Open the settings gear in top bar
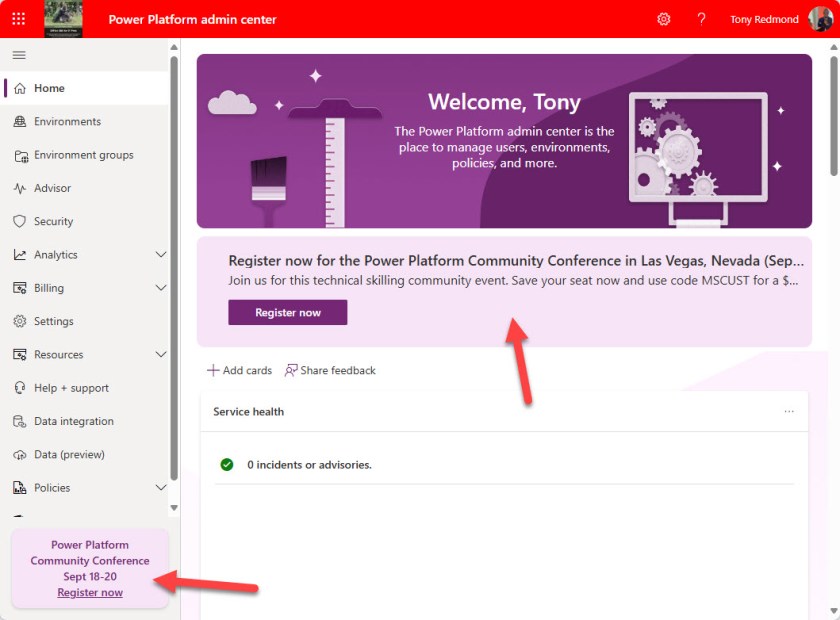The width and height of the screenshot is (840, 620). pyautogui.click(x=664, y=19)
